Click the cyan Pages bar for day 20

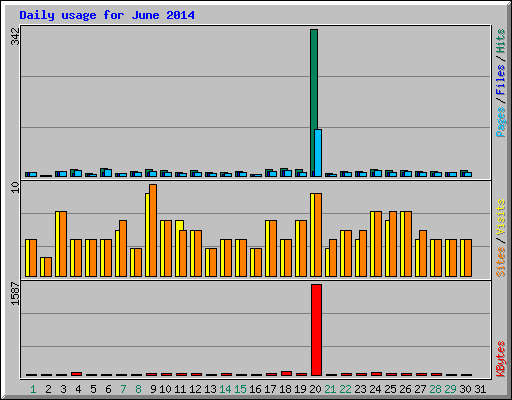click(x=318, y=153)
